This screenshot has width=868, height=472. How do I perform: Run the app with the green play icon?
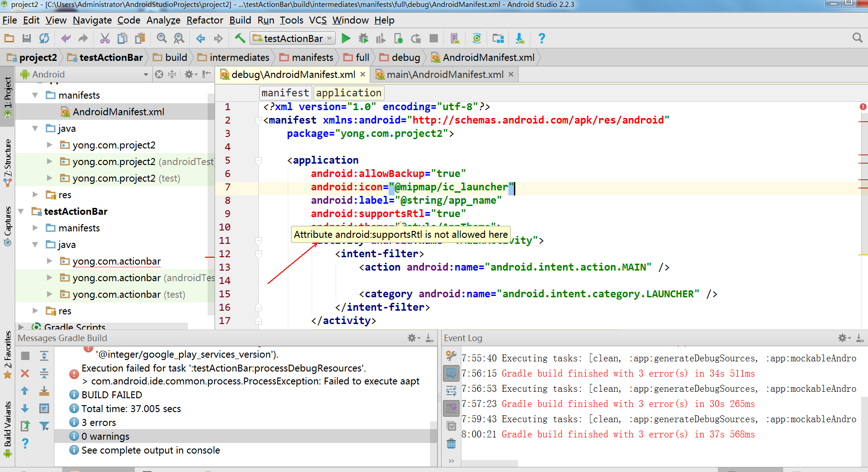pyautogui.click(x=346, y=38)
